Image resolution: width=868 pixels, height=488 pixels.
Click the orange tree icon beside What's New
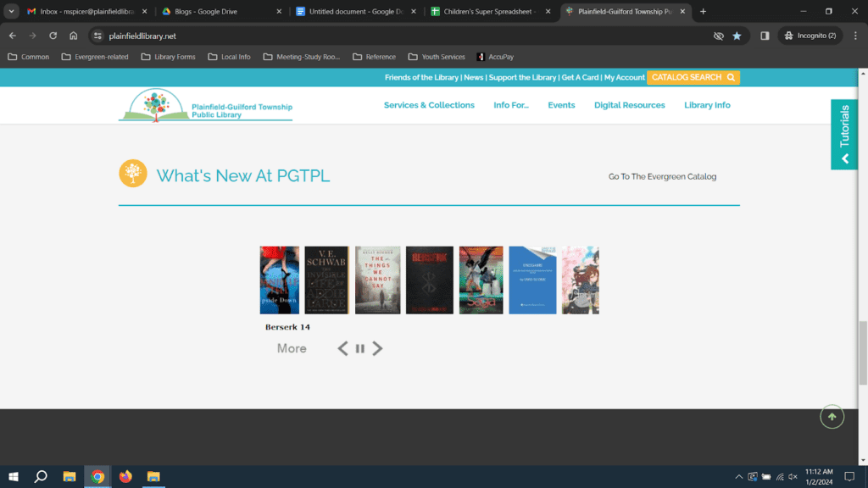(x=133, y=173)
